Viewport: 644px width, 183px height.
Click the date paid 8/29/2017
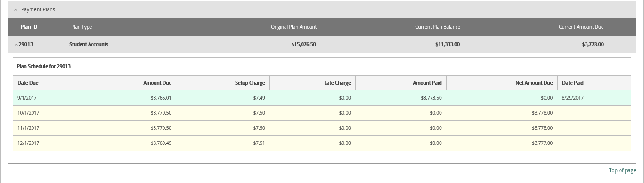(573, 98)
